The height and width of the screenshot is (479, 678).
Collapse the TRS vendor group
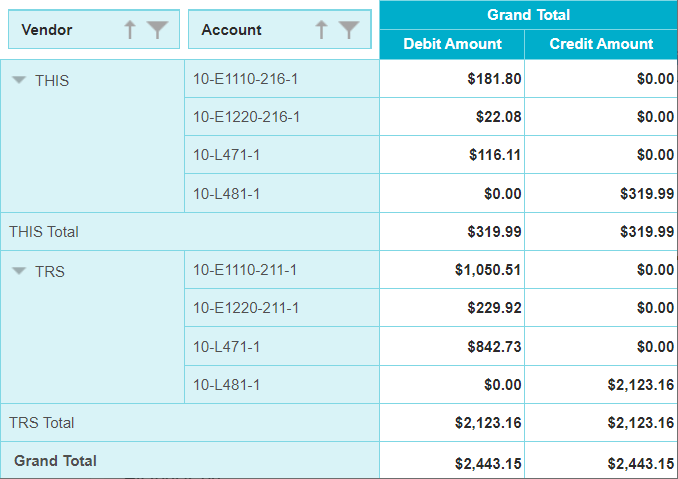click(x=19, y=271)
